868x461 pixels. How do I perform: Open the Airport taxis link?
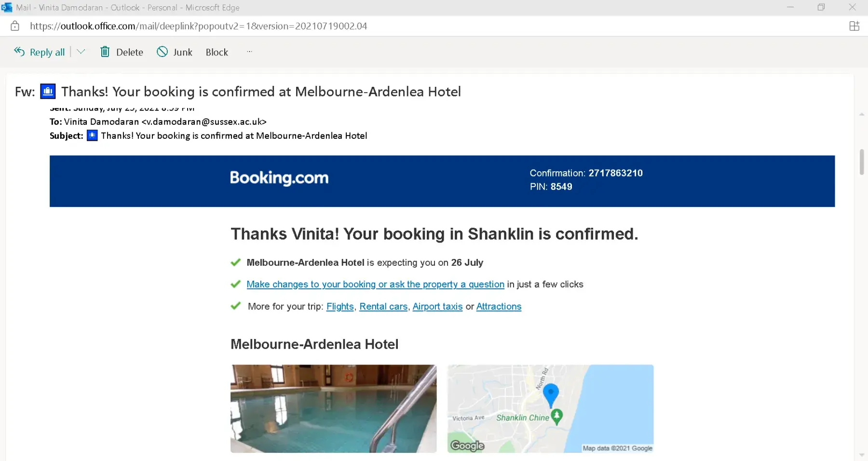pos(437,307)
